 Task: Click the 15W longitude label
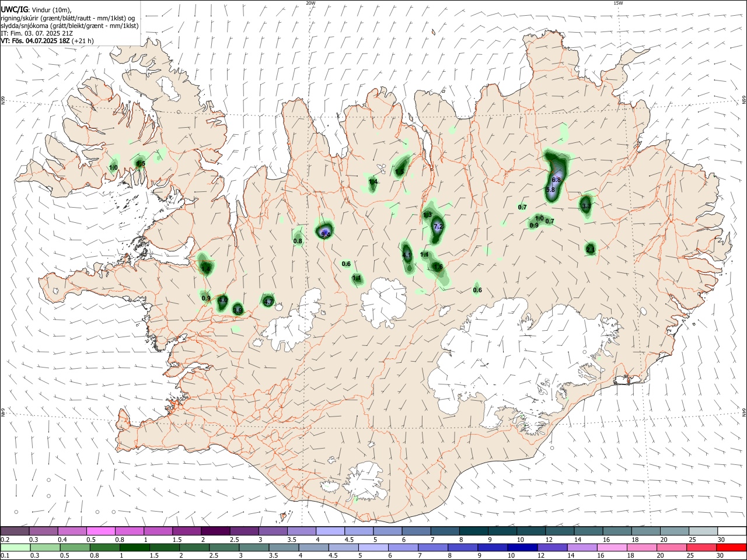(x=618, y=3)
